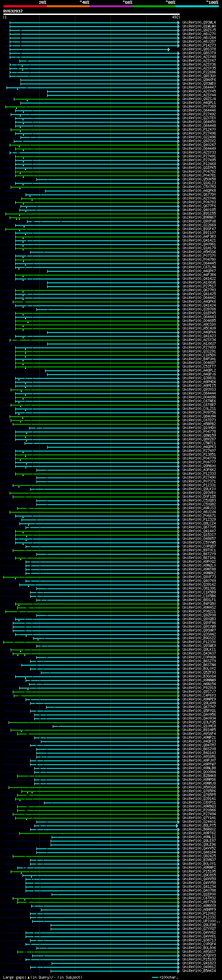Select hit label UniRef100_A9RT62

199,833
